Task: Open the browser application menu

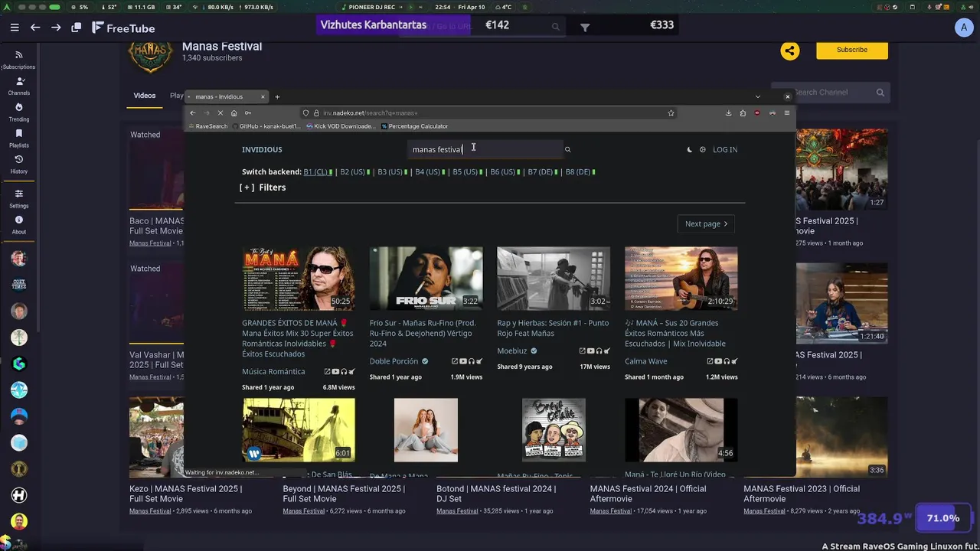Action: pyautogui.click(x=786, y=112)
